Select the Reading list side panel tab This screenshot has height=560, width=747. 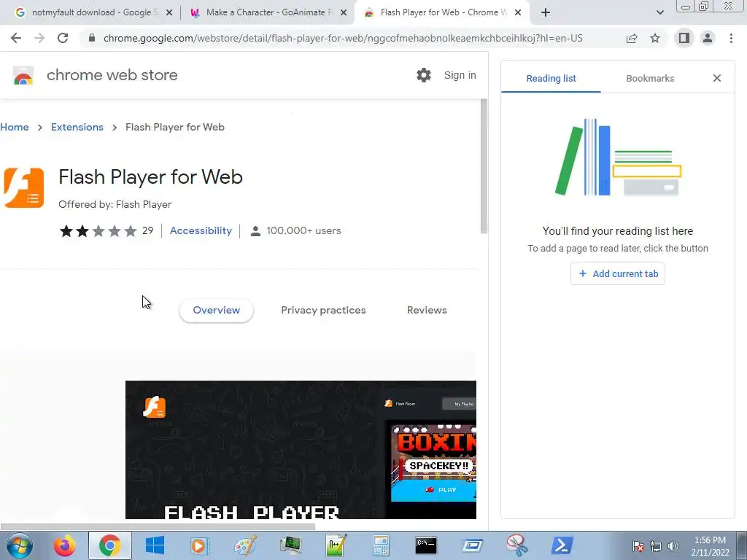tap(551, 79)
